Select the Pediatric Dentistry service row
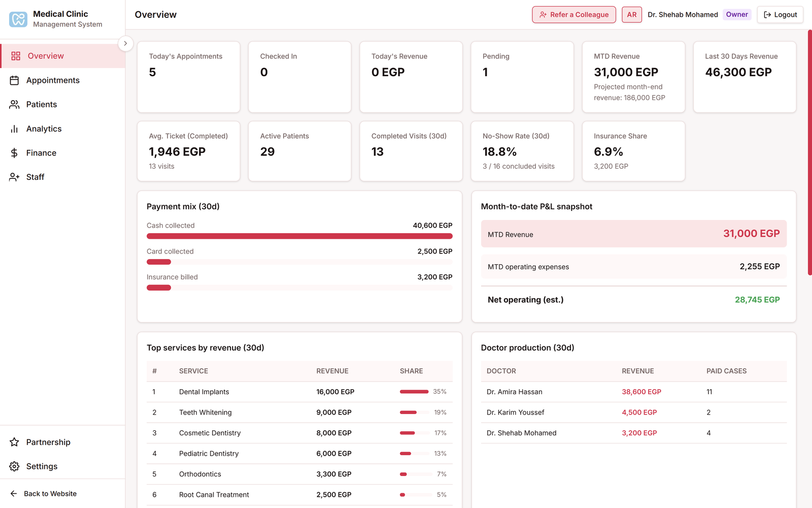 [x=299, y=454]
